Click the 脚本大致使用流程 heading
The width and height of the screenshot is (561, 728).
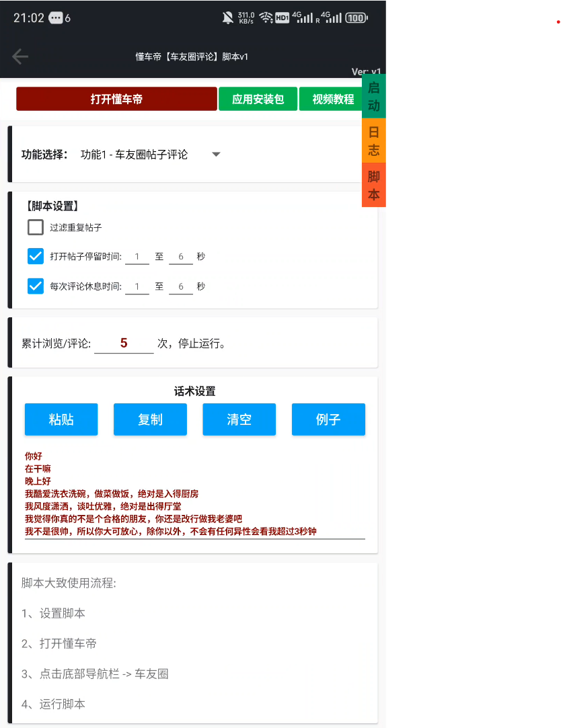[69, 583]
